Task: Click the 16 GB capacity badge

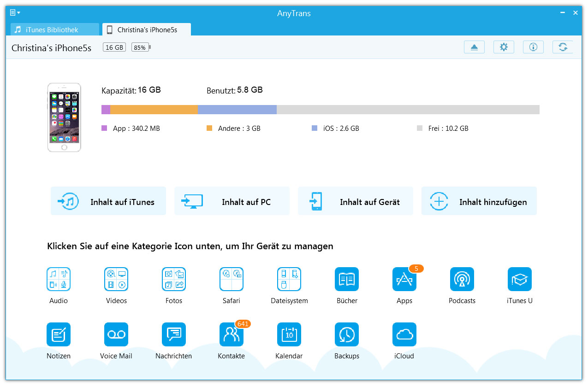Action: [114, 47]
